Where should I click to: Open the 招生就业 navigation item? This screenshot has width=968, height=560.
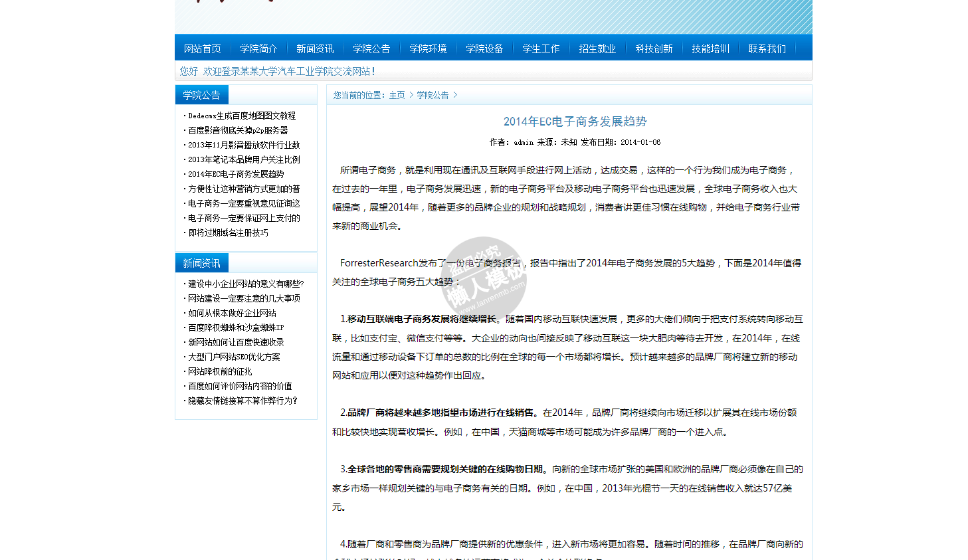(597, 48)
